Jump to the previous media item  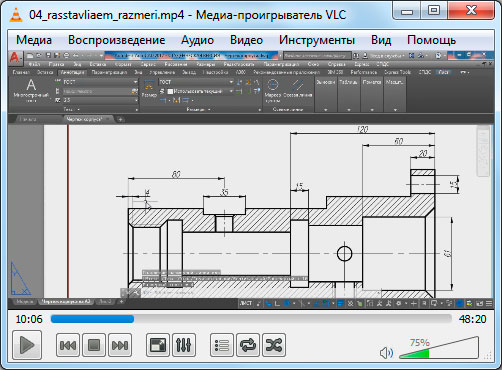68,345
